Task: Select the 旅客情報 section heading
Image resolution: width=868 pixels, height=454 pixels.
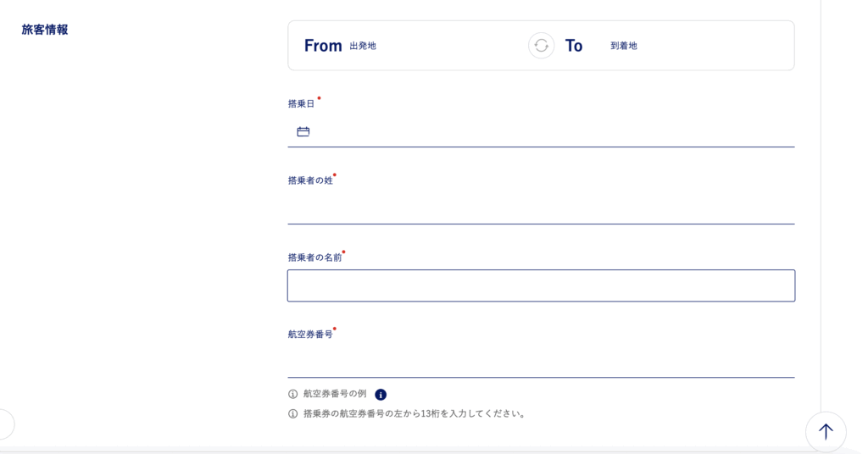Action: [x=45, y=30]
